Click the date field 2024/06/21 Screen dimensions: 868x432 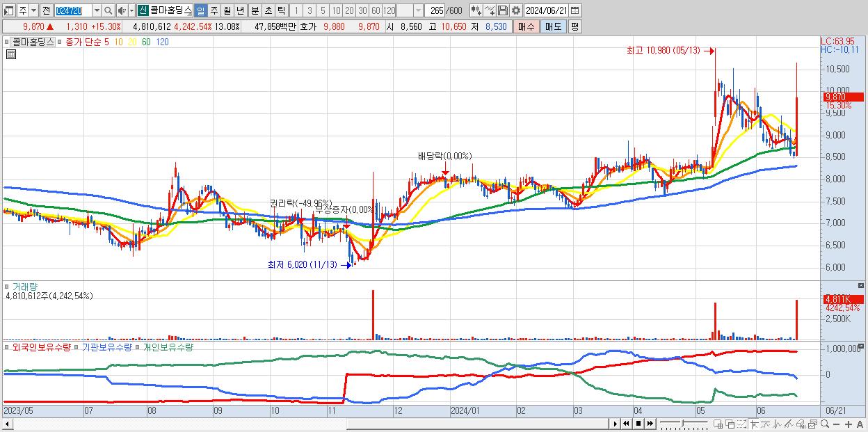pos(546,10)
